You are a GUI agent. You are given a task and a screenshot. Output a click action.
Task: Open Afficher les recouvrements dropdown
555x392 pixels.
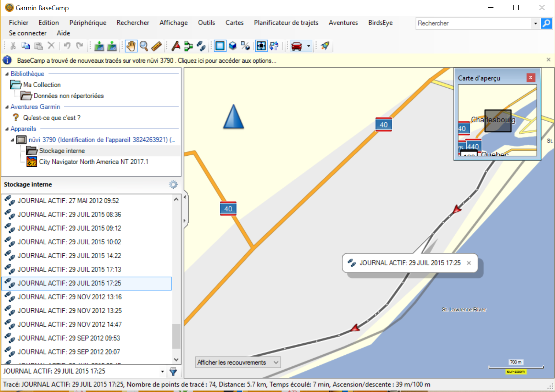pyautogui.click(x=238, y=362)
